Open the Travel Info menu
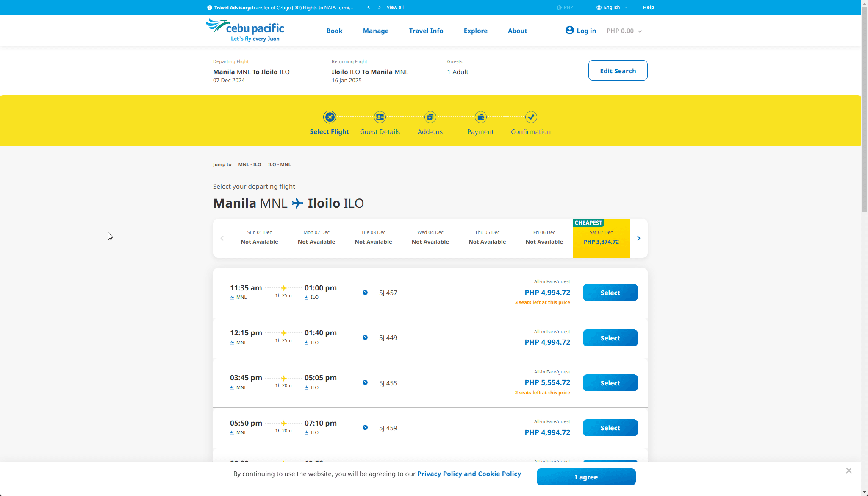This screenshot has height=496, width=868. [x=426, y=31]
